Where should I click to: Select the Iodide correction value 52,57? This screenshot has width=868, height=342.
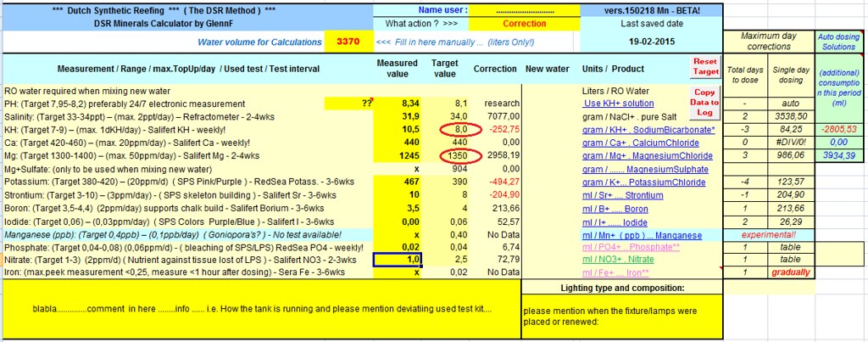point(496,222)
